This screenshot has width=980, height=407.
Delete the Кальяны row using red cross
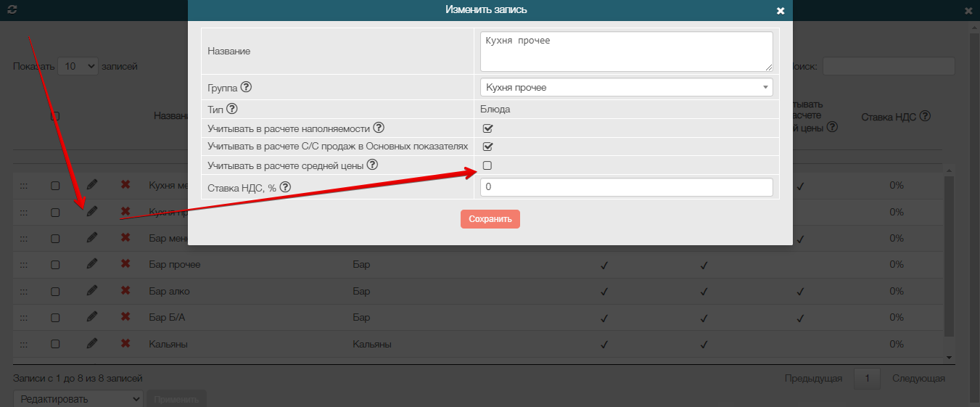pyautogui.click(x=125, y=343)
